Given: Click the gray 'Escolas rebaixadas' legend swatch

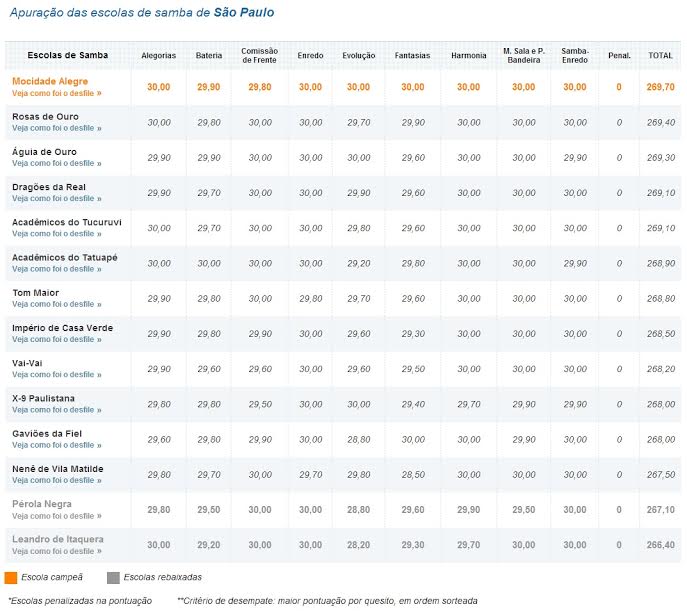Looking at the screenshot, I should [x=113, y=577].
